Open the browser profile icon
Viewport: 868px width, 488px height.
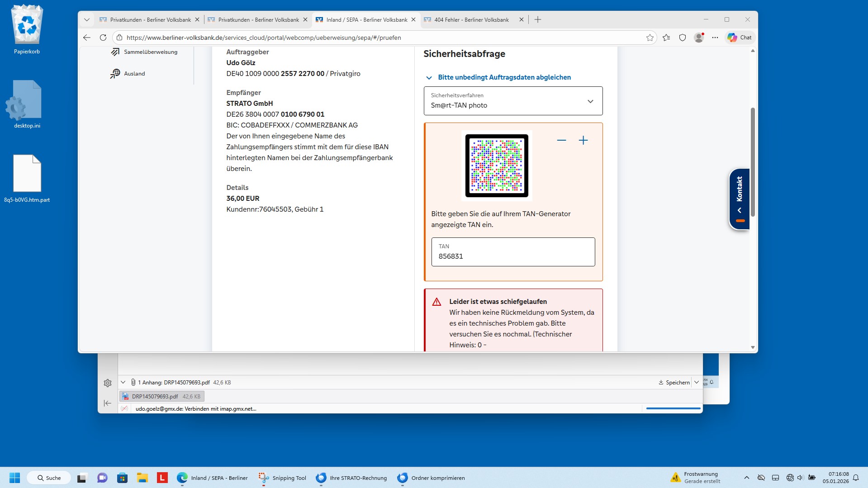[698, 38]
